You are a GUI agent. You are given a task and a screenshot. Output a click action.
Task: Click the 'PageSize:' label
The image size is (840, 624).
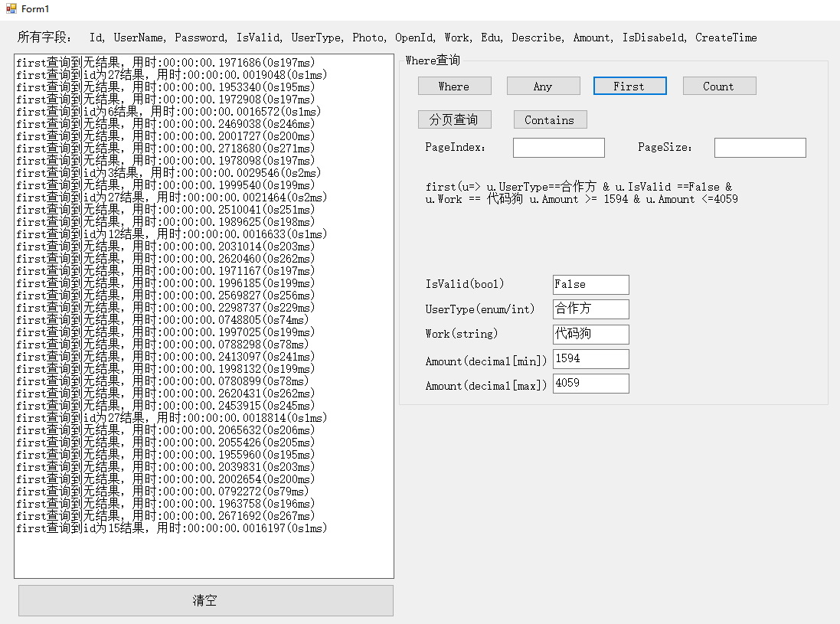(x=665, y=147)
